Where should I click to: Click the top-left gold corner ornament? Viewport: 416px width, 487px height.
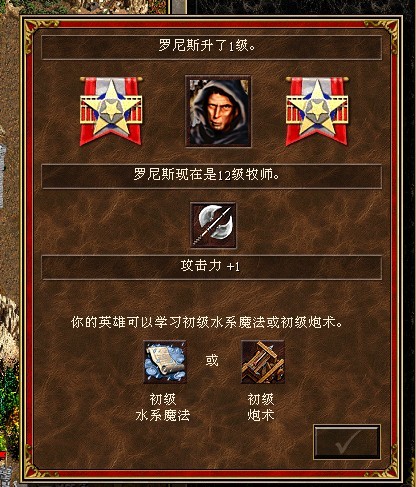coord(38,33)
